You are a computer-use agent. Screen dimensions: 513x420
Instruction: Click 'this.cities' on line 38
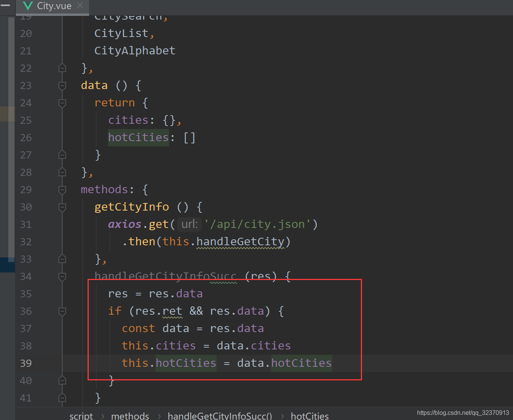point(159,346)
